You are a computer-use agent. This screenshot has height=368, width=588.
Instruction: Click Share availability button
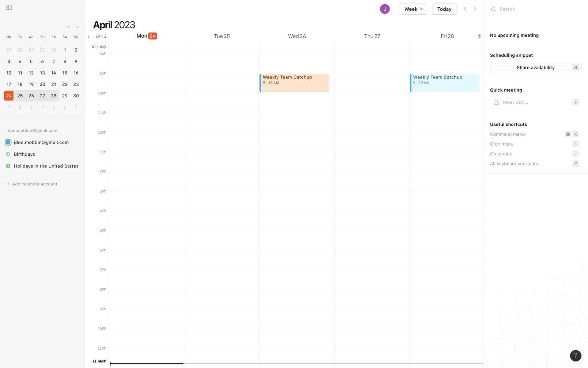535,67
